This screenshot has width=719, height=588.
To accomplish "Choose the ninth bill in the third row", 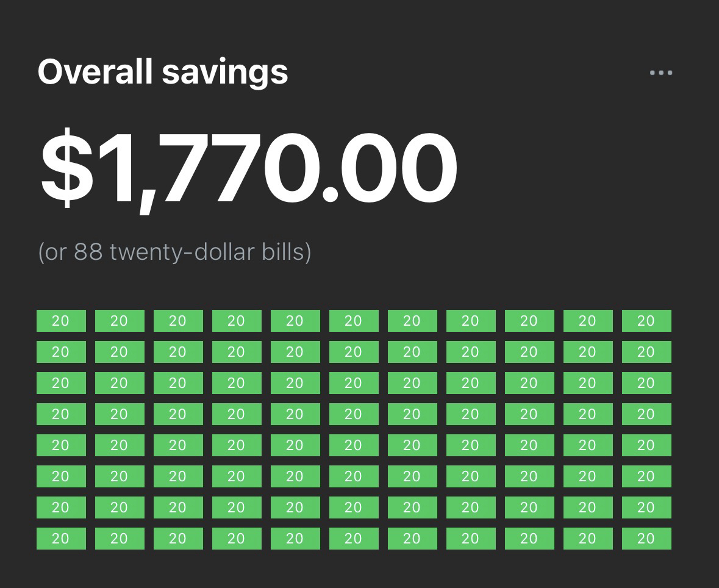I will 529,383.
